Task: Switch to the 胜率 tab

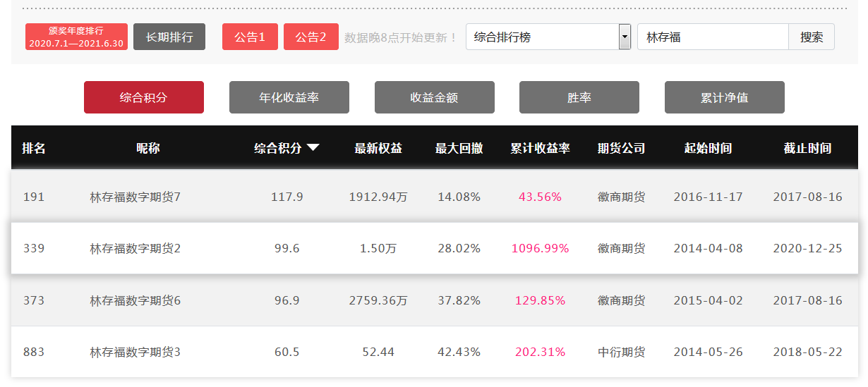Action: click(579, 97)
